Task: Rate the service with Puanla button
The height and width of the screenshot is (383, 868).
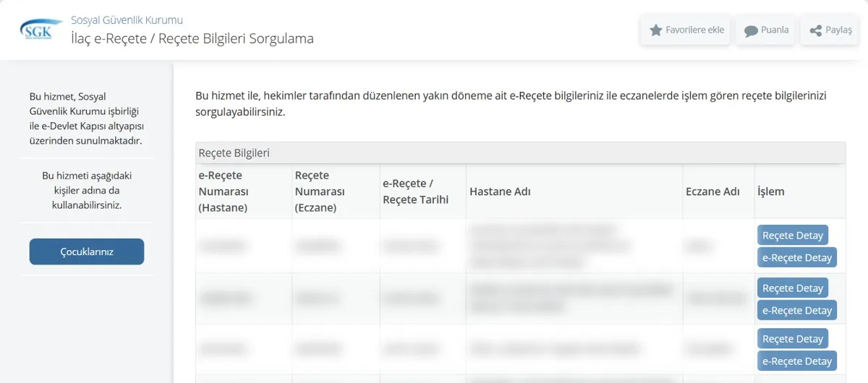Action: point(765,30)
